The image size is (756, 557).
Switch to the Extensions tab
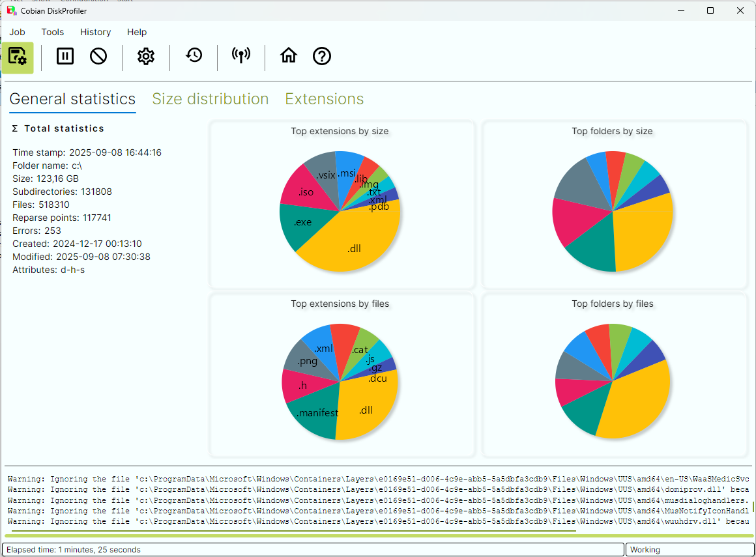click(325, 99)
